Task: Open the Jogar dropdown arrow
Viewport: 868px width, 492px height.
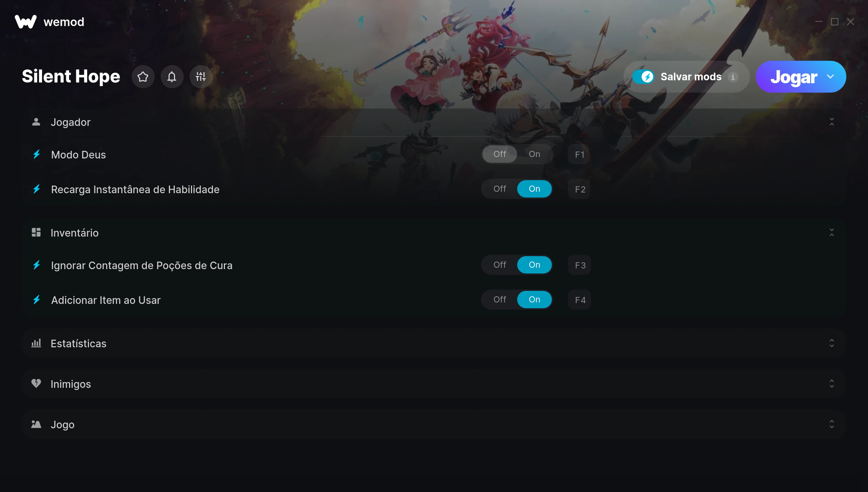Action: [x=830, y=77]
